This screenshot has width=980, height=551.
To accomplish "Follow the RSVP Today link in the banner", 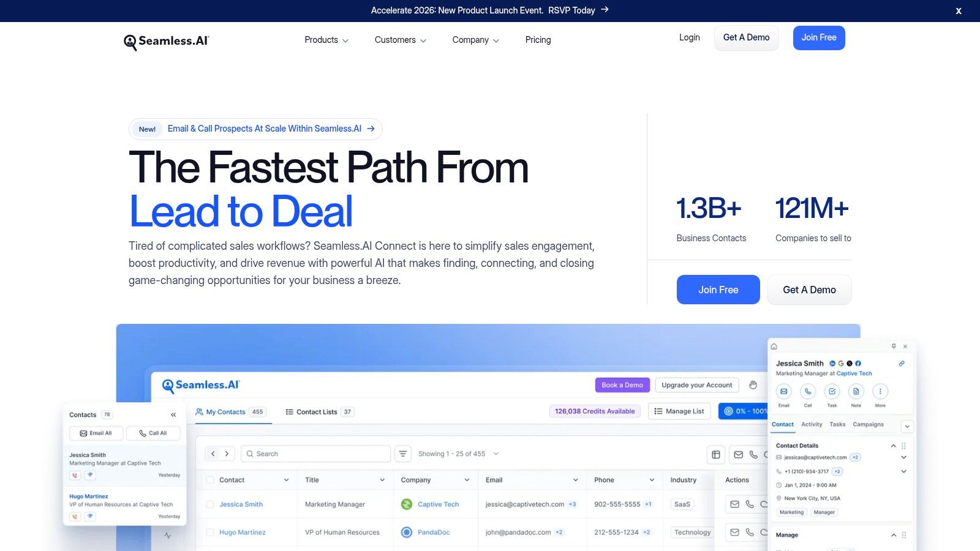I will click(x=571, y=10).
